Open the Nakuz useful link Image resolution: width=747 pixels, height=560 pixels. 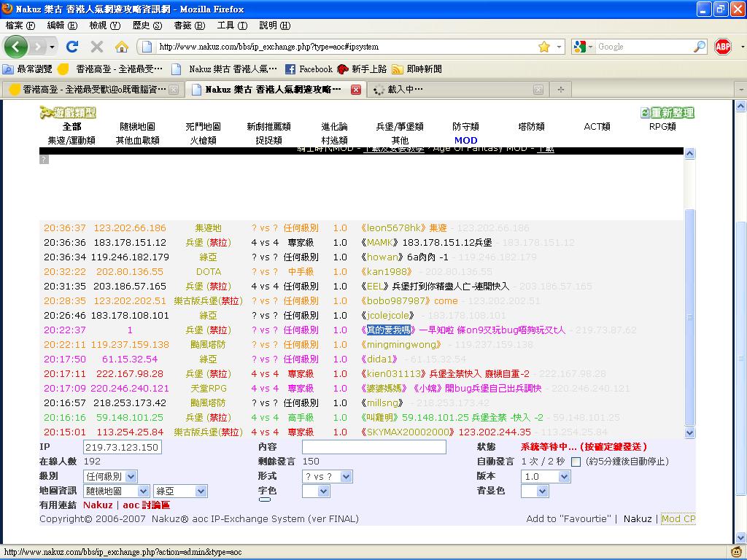[98, 505]
